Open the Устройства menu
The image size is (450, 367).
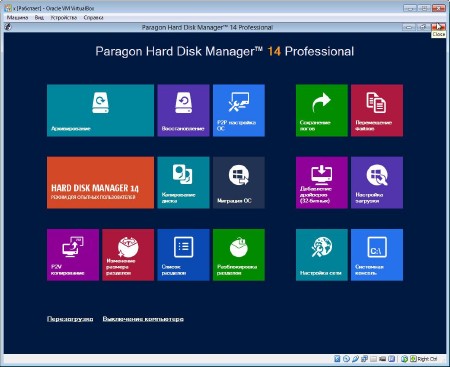pos(64,18)
